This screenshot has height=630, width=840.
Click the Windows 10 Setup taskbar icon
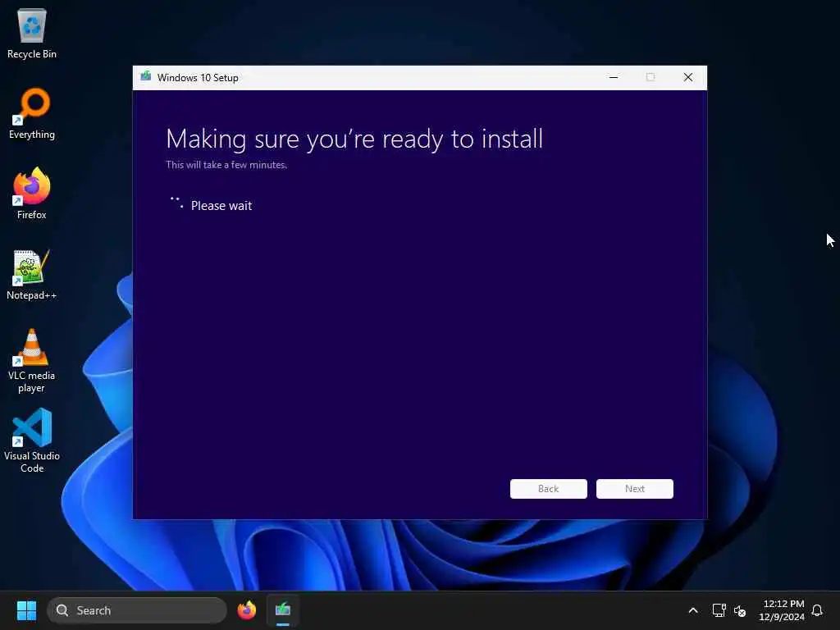pos(283,610)
